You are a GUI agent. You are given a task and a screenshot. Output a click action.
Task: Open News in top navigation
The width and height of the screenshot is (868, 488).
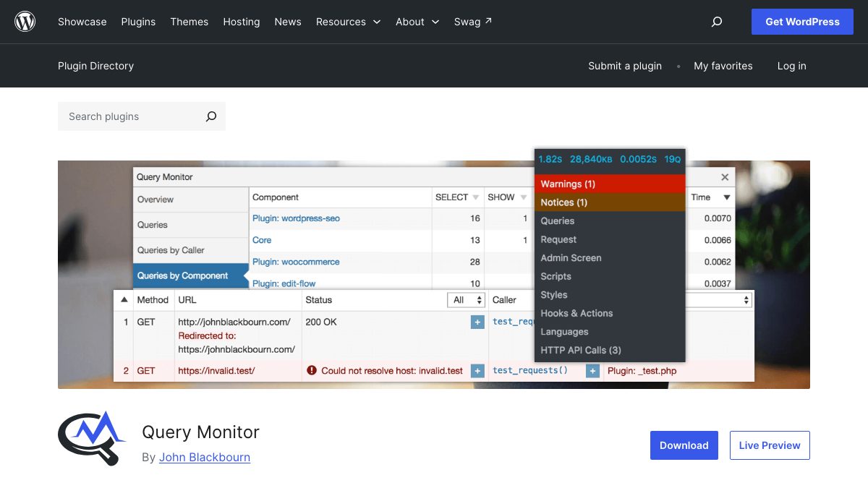pyautogui.click(x=288, y=22)
